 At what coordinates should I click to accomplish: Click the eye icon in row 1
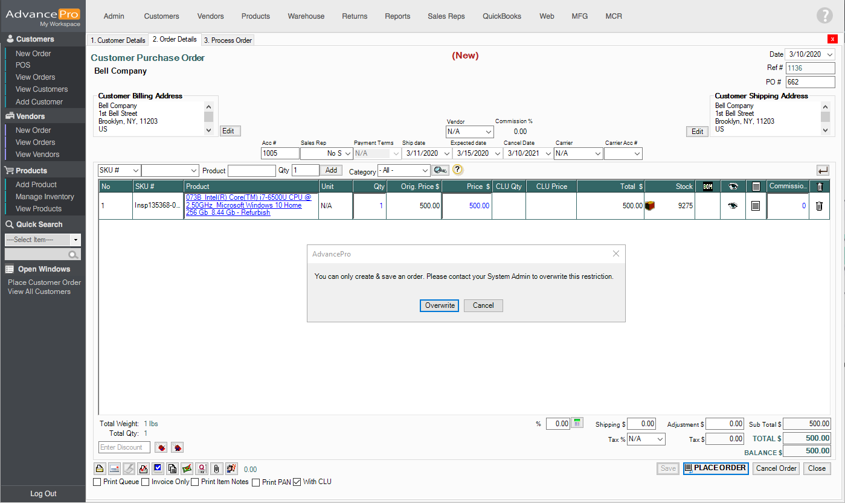coord(733,206)
